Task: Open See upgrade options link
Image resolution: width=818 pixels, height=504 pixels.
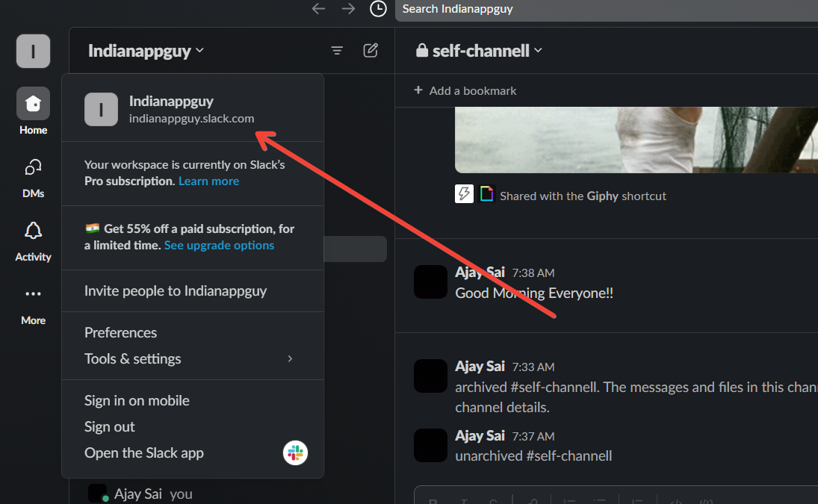Action: [x=219, y=245]
